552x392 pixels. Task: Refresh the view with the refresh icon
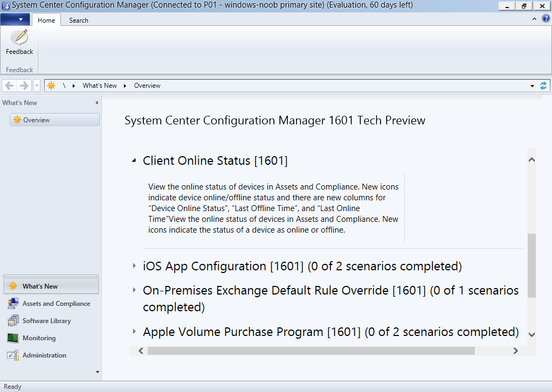pyautogui.click(x=543, y=86)
